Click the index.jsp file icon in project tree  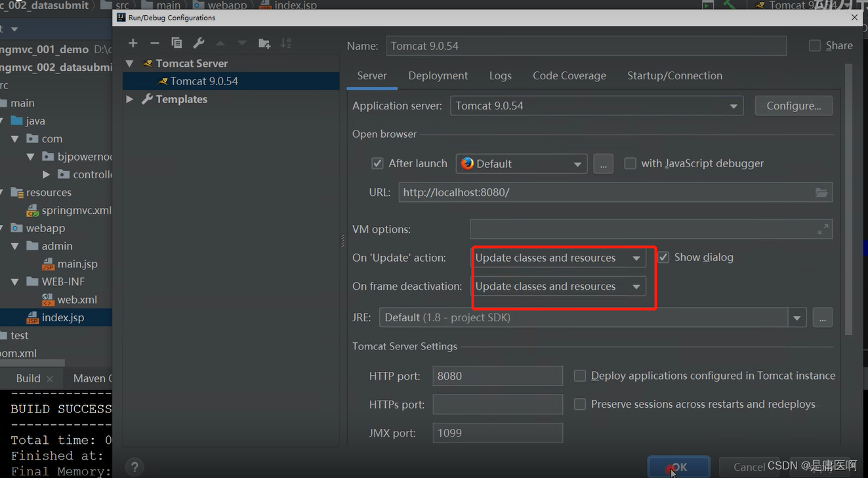click(33, 317)
